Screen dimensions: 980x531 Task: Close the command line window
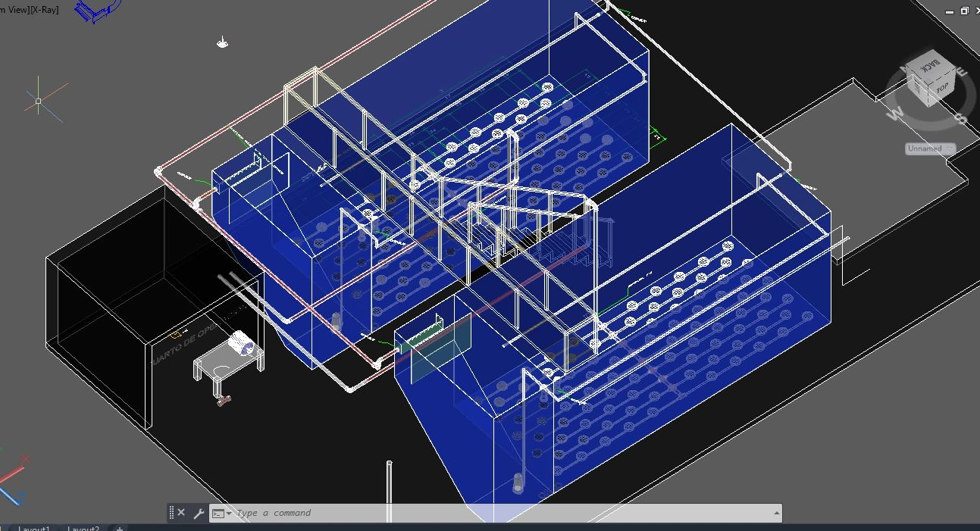[181, 513]
